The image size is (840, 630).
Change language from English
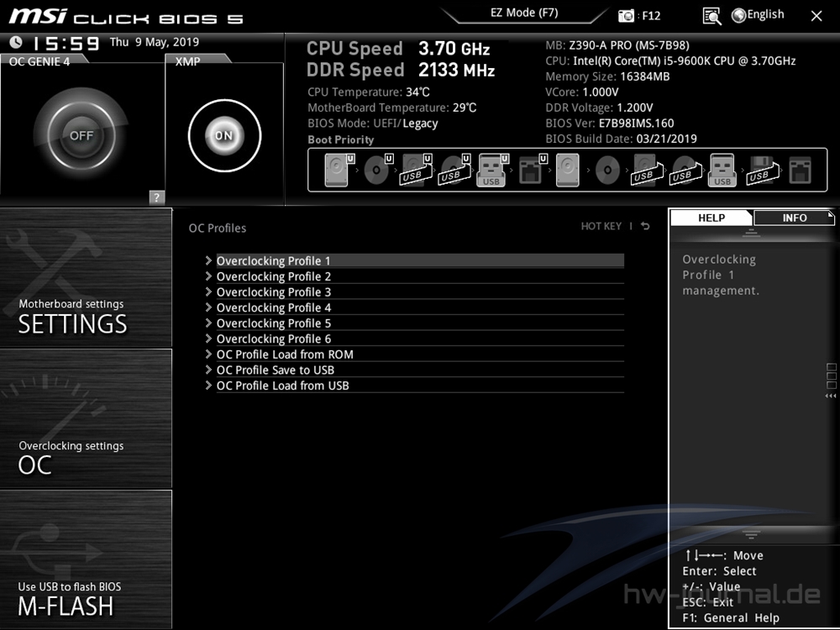765,14
